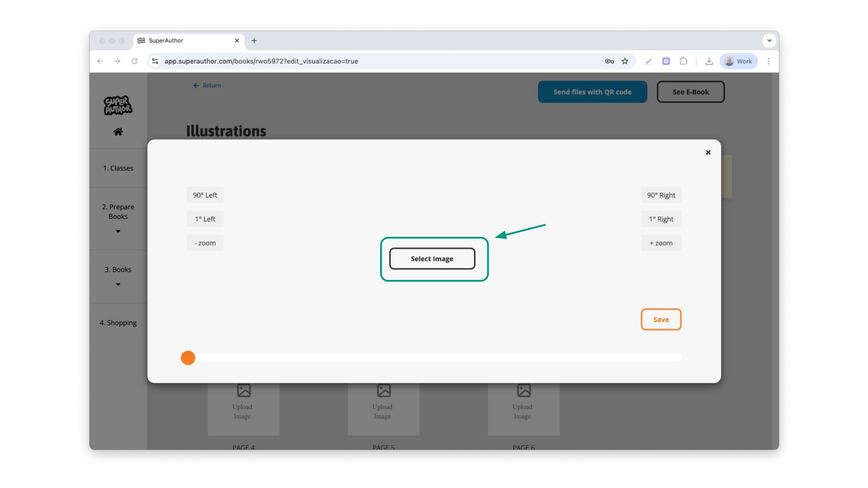Close the image editor dialog
Screen dimensions: 868x488
(708, 153)
